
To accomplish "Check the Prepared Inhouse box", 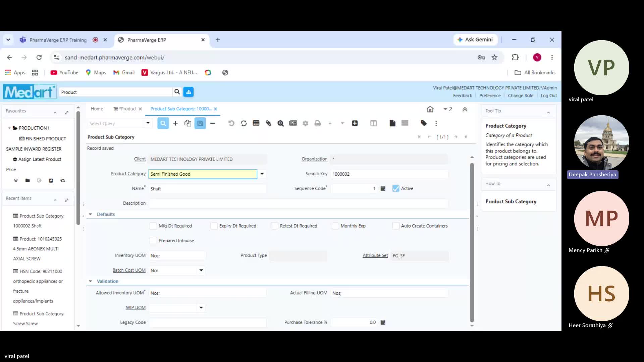I will pos(153,241).
